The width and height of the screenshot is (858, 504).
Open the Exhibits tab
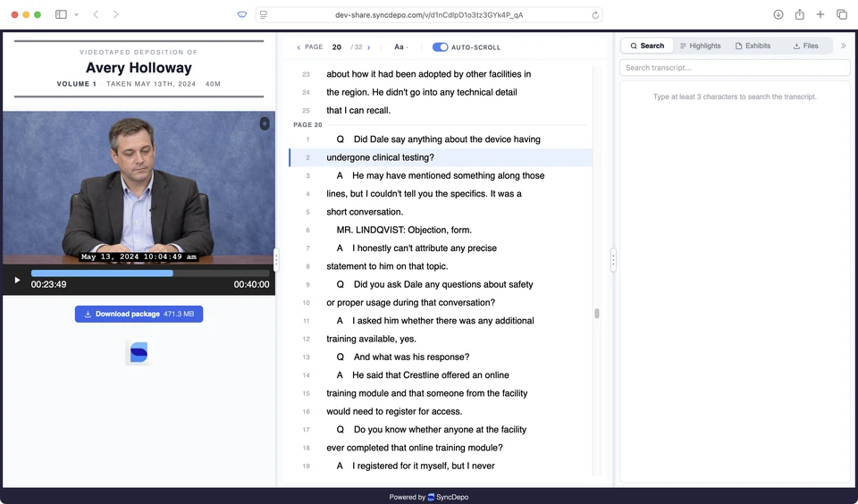click(753, 46)
